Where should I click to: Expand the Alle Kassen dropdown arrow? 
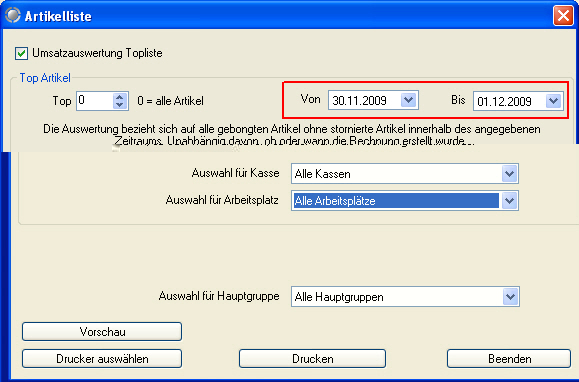[510, 173]
